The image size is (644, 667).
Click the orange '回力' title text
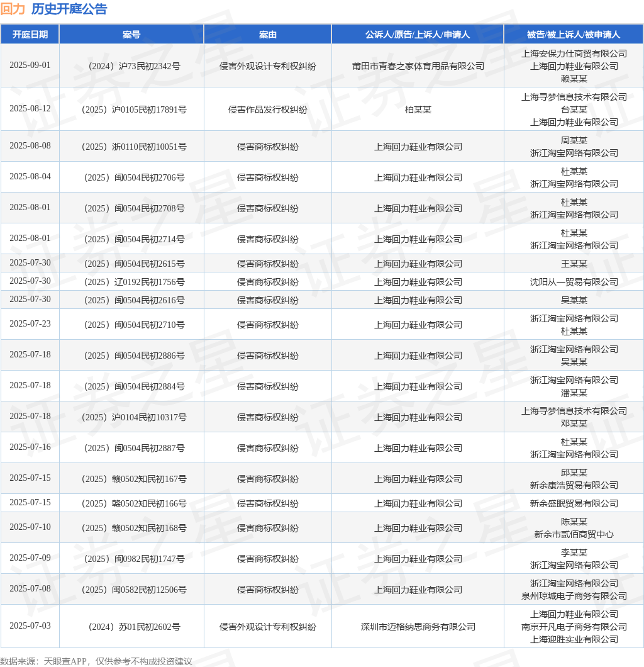point(13,9)
